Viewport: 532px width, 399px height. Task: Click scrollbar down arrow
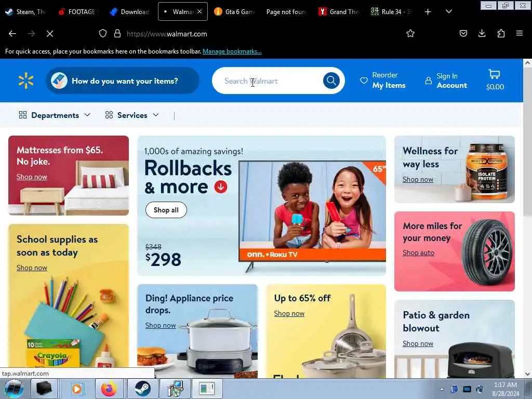tap(527, 374)
